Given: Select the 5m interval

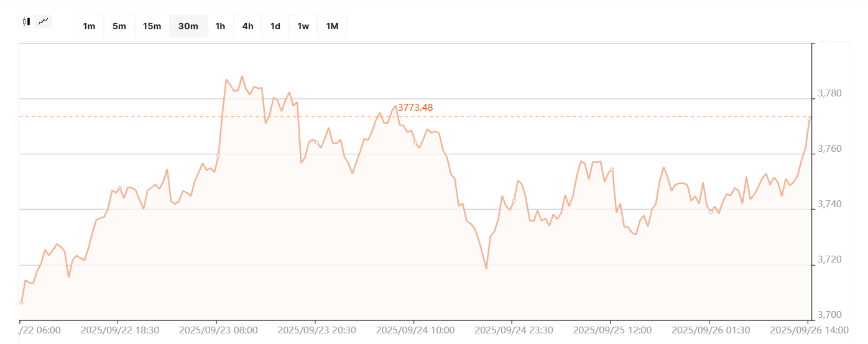Looking at the screenshot, I should [x=119, y=26].
